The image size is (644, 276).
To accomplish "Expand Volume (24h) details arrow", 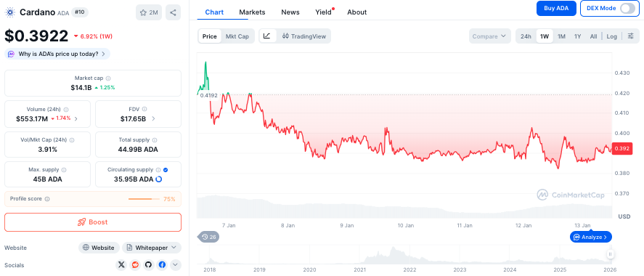I will [x=76, y=118].
